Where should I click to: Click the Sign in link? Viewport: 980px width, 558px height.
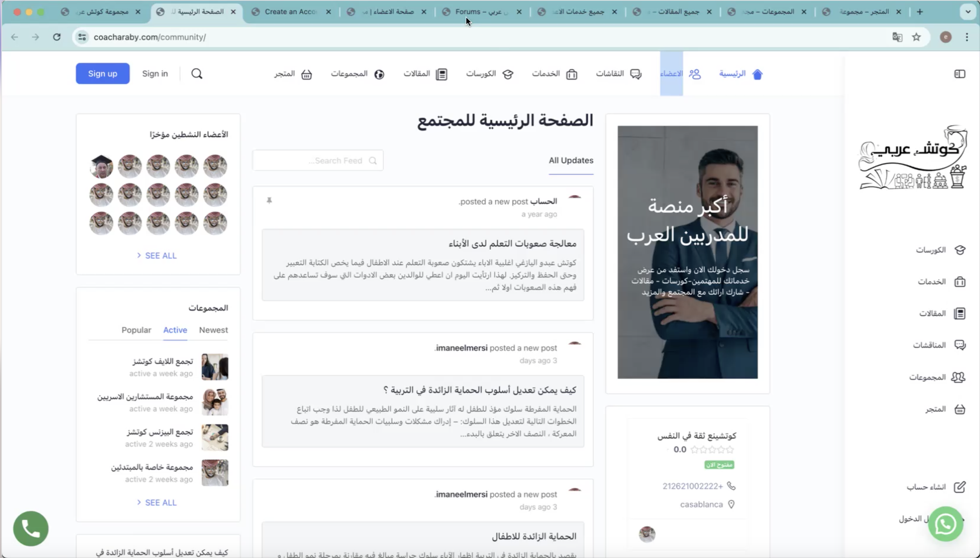155,74
